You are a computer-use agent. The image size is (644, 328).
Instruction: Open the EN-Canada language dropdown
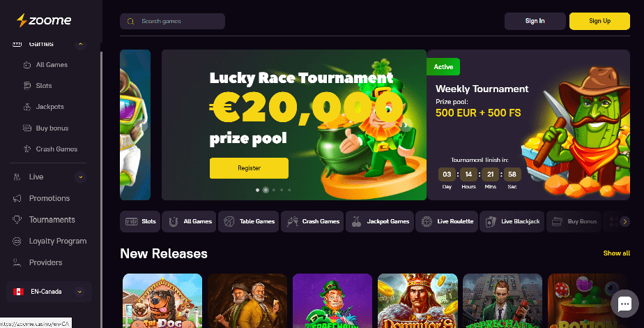coord(49,292)
